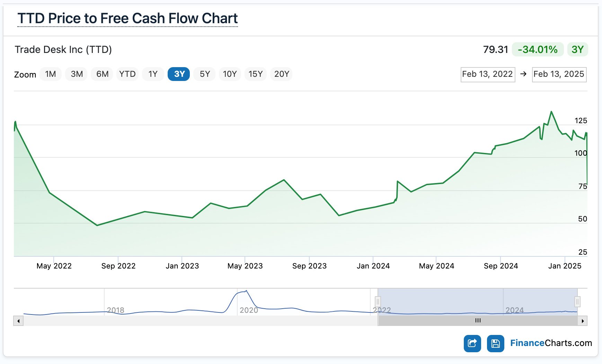Click the scrollbar right arrow

[583, 321]
